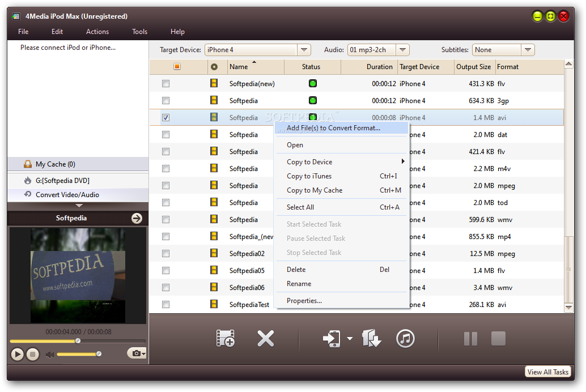The width and height of the screenshot is (586, 392).
Task: Play the preview video
Action: [17, 354]
